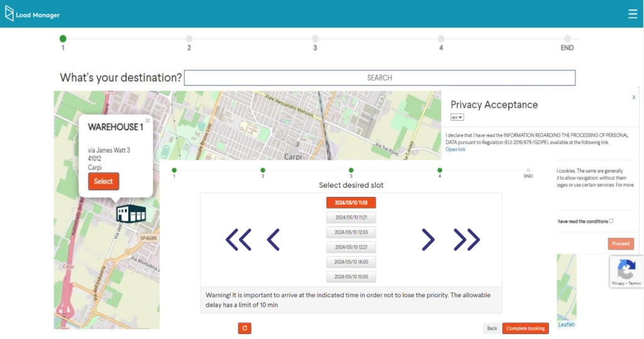Viewport: 644px width, 339px height.
Task: Go to next slots with single-right arrow
Action: point(428,240)
